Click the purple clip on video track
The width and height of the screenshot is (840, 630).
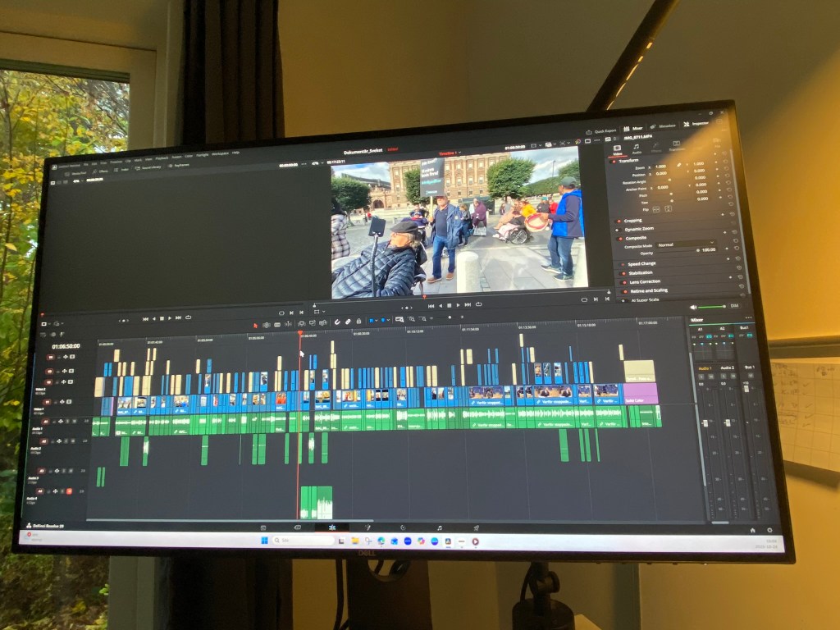[641, 394]
